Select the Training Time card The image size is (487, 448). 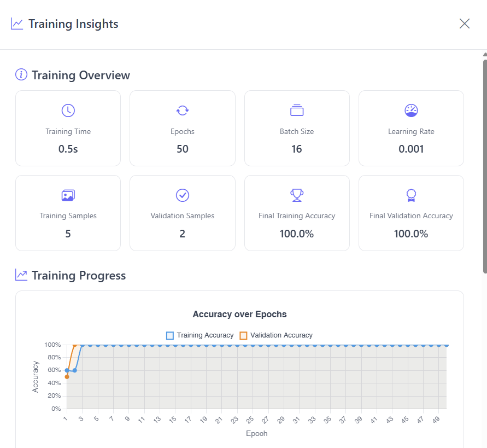pos(68,128)
